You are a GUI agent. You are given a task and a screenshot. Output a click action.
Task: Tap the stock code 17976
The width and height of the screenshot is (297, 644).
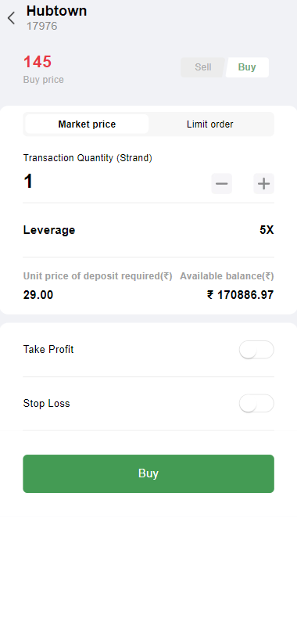click(42, 27)
